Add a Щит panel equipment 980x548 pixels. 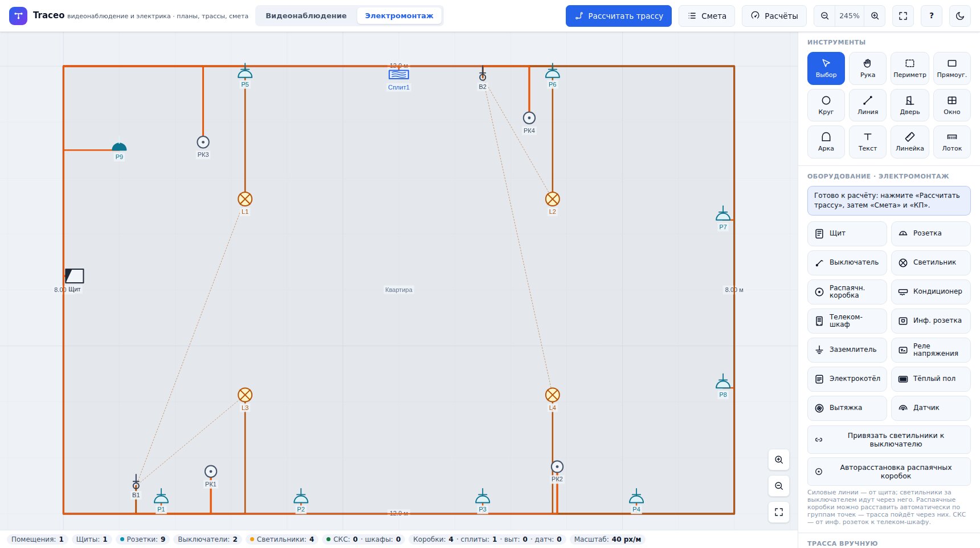(x=847, y=233)
